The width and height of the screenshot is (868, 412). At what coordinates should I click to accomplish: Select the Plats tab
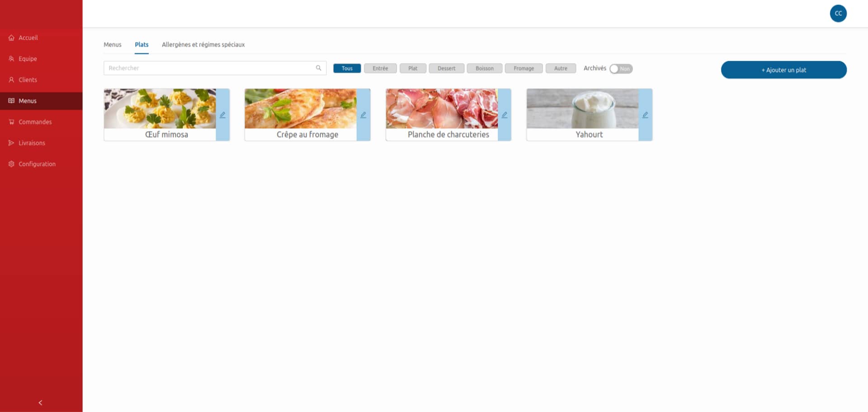click(142, 45)
